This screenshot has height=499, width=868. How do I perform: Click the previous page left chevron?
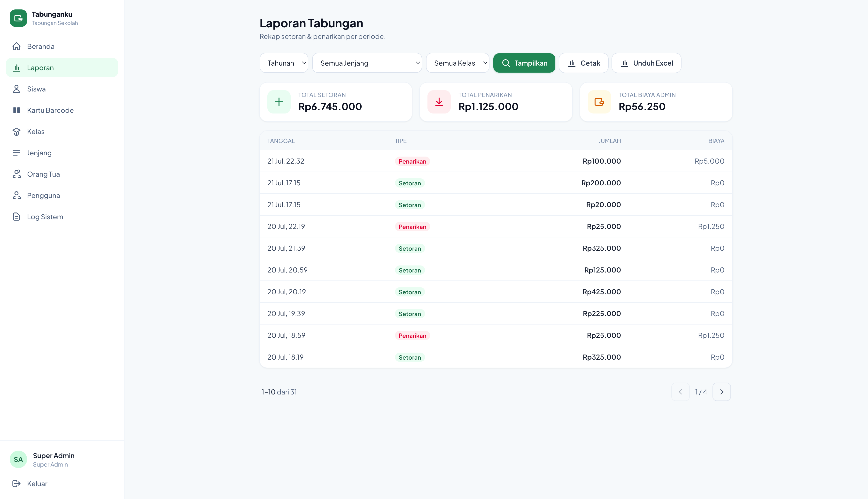pyautogui.click(x=680, y=392)
